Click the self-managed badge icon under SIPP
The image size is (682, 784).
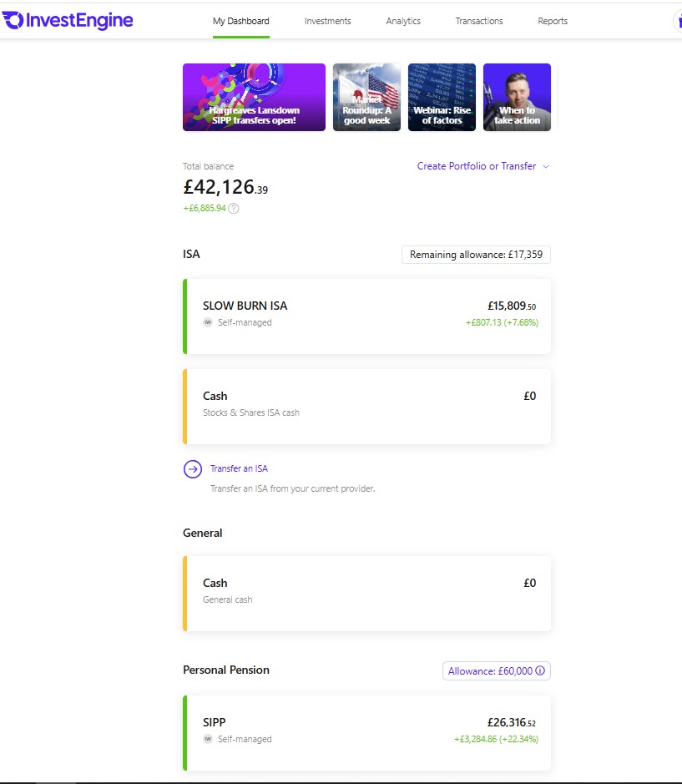pos(208,739)
